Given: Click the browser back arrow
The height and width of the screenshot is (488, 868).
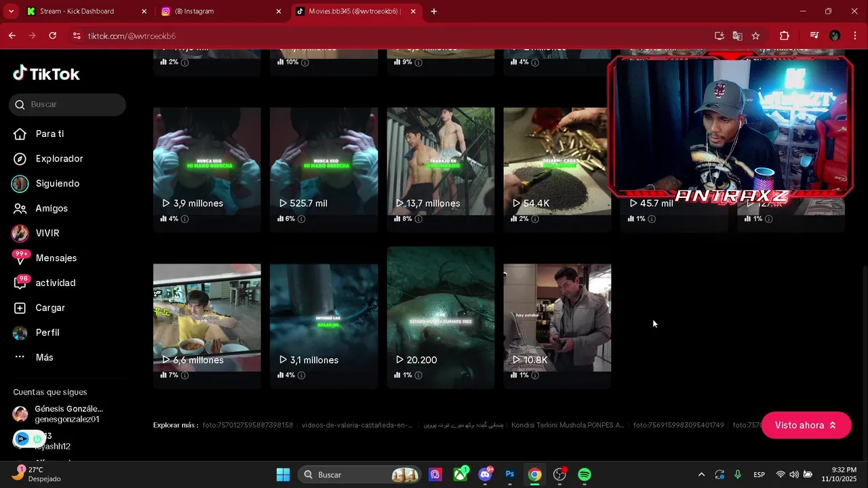Looking at the screenshot, I should 12,35.
